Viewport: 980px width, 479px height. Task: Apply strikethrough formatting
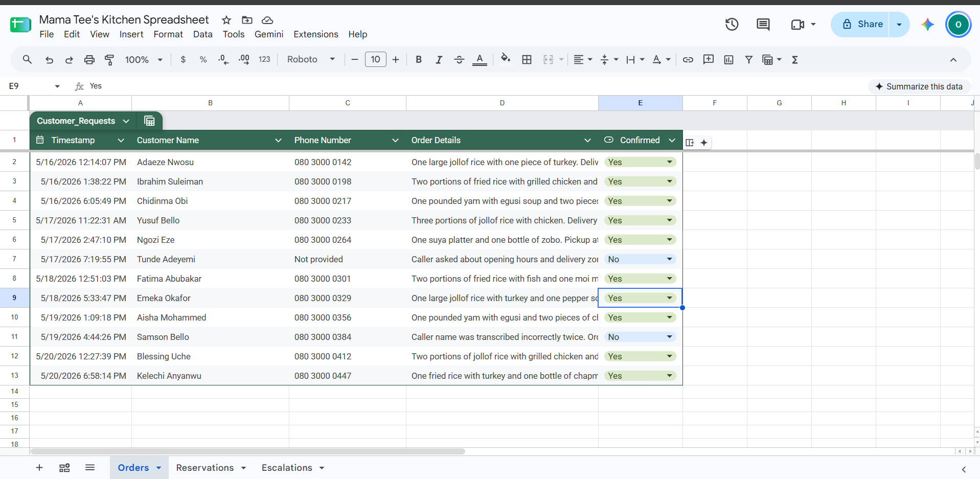(x=459, y=59)
